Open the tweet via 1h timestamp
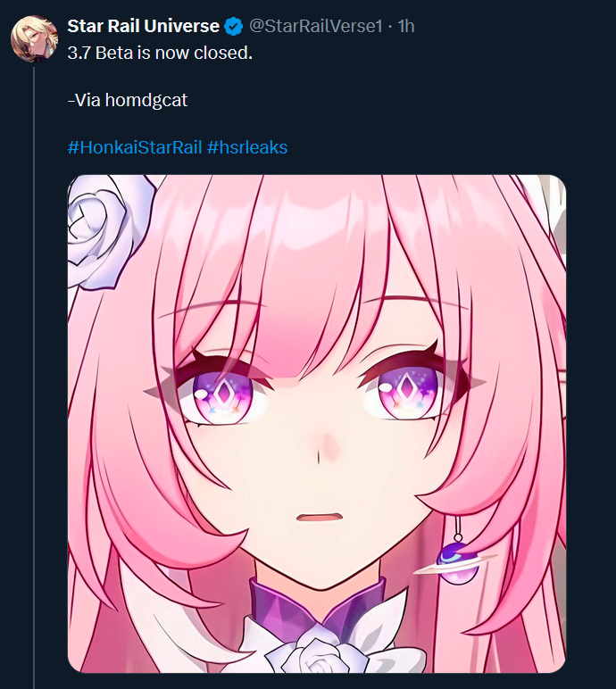This screenshot has width=616, height=689. 406,27
